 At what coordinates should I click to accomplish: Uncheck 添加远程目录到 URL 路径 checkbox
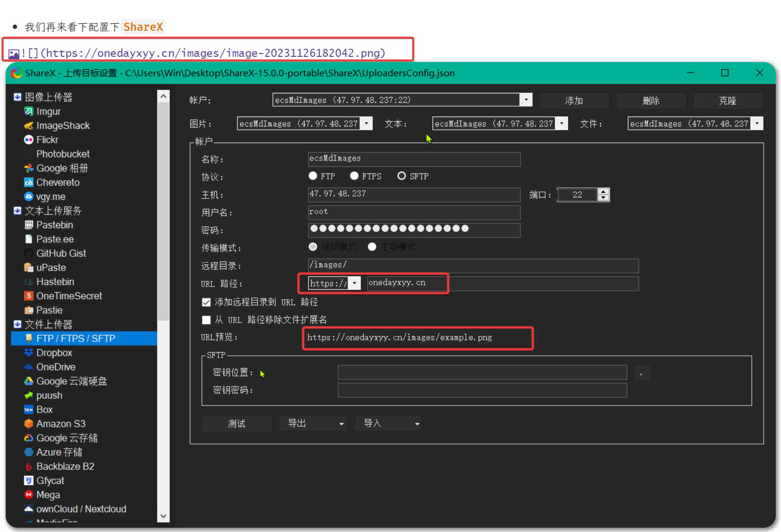tap(206, 302)
